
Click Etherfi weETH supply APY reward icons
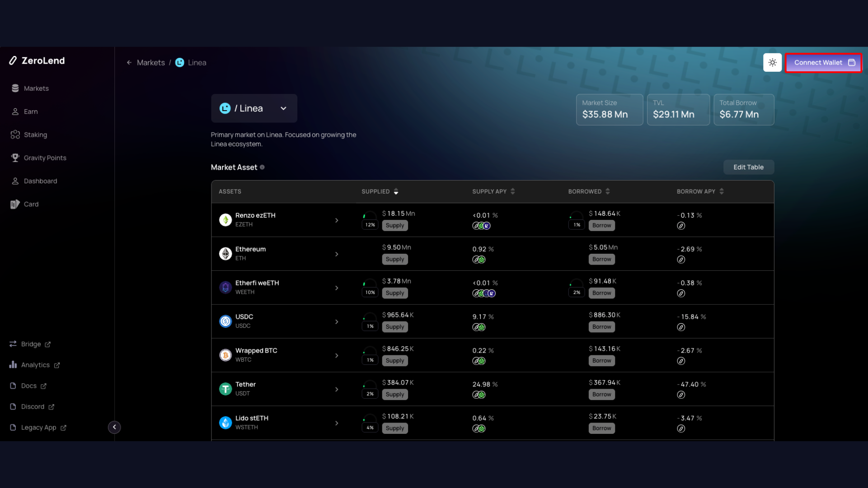pyautogui.click(x=484, y=293)
